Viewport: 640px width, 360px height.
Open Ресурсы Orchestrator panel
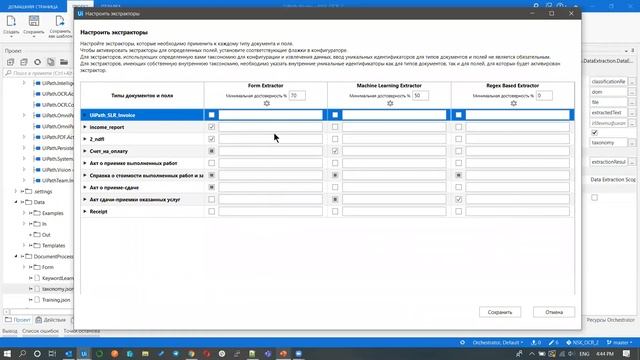pyautogui.click(x=611, y=320)
